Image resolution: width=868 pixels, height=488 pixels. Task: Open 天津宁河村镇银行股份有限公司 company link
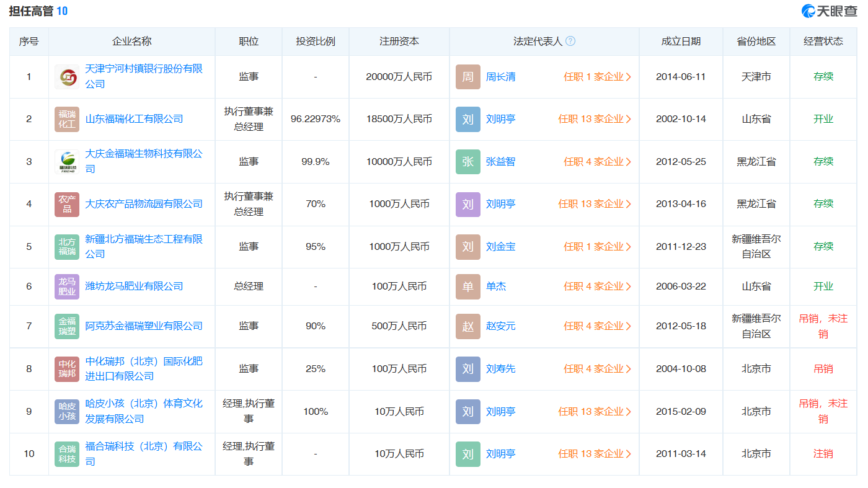(x=144, y=76)
